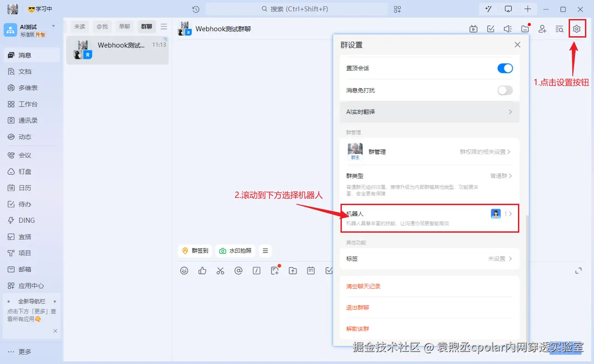
Task: Open the document note icon with red dot
Action: coord(275,270)
